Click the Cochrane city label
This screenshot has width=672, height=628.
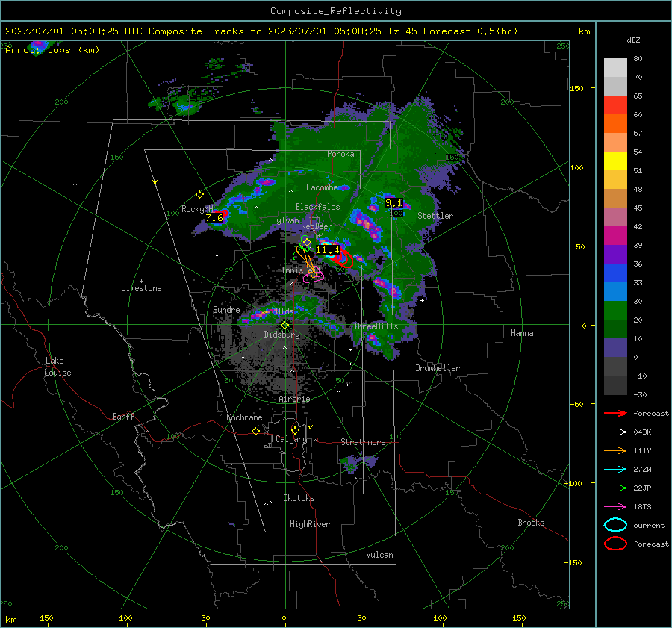coord(244,417)
